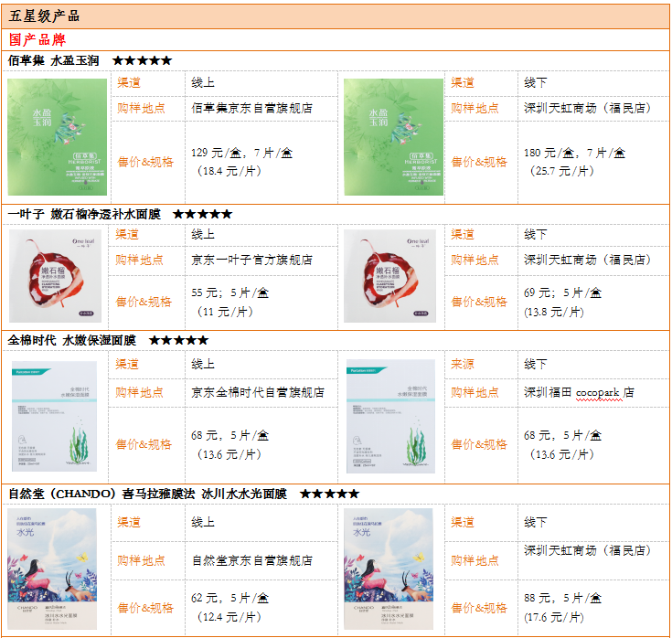The width and height of the screenshot is (672, 638).
Task: Click the five-star rating beside 一叶子
Action: click(203, 214)
